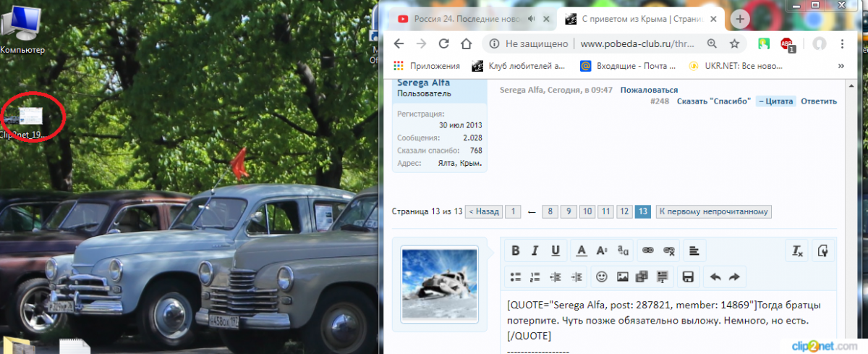
Task: Remove formatting with the Tx icon
Action: 797,250
